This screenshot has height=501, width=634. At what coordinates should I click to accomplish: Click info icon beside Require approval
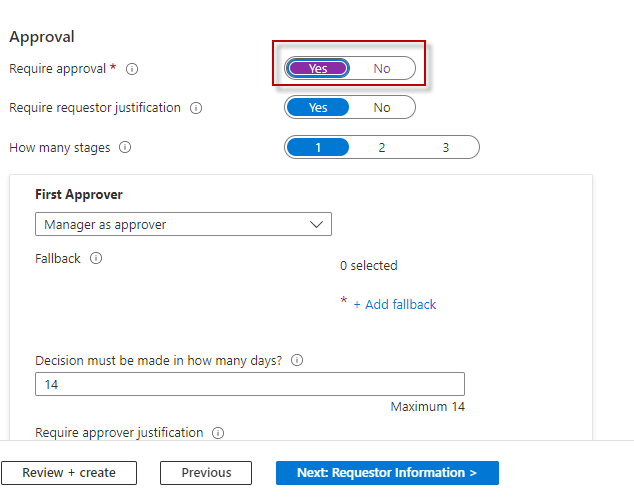click(132, 69)
